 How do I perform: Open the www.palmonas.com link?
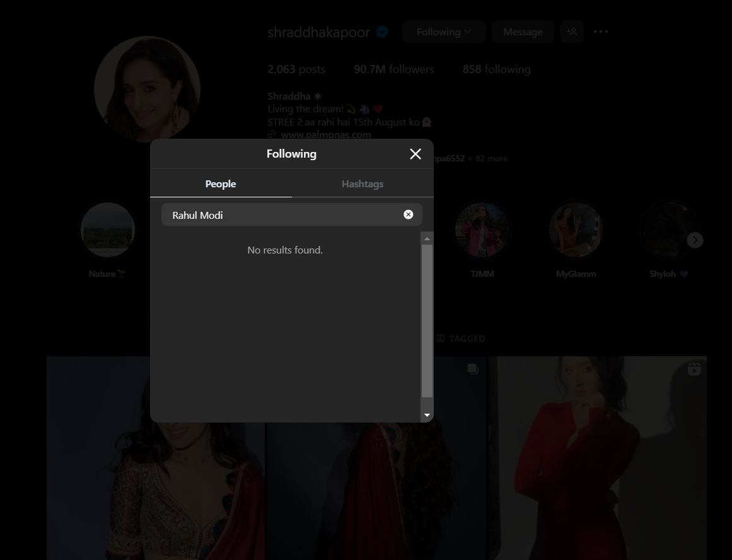[x=326, y=134]
